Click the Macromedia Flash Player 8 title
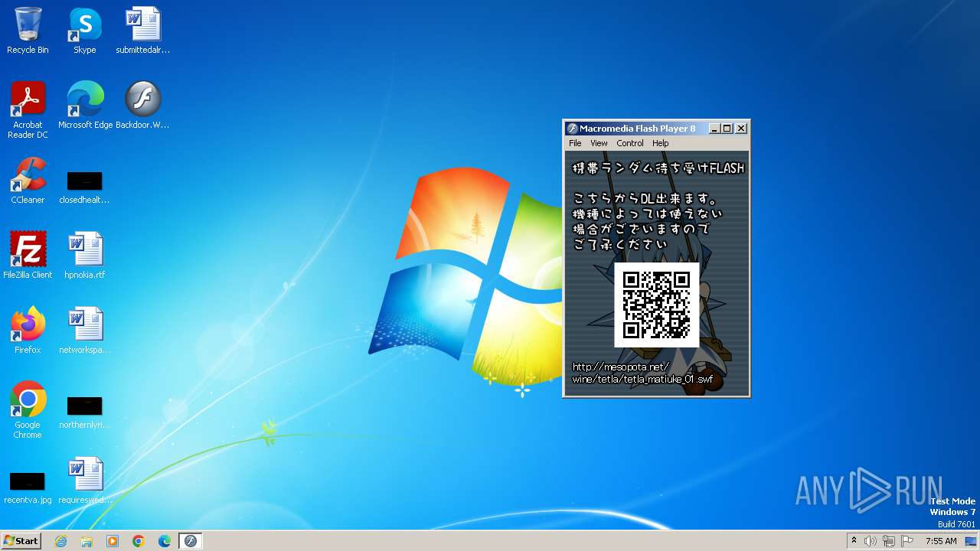 (638, 129)
